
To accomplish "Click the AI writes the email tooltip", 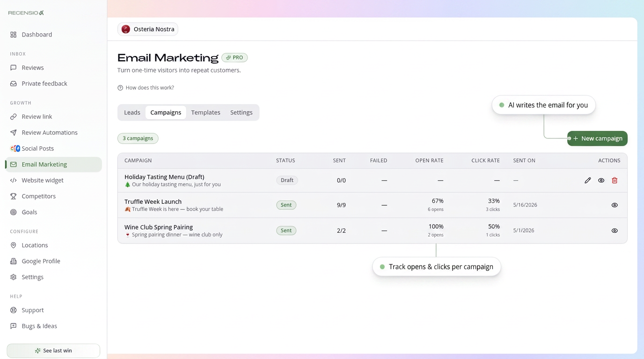I will (x=543, y=105).
